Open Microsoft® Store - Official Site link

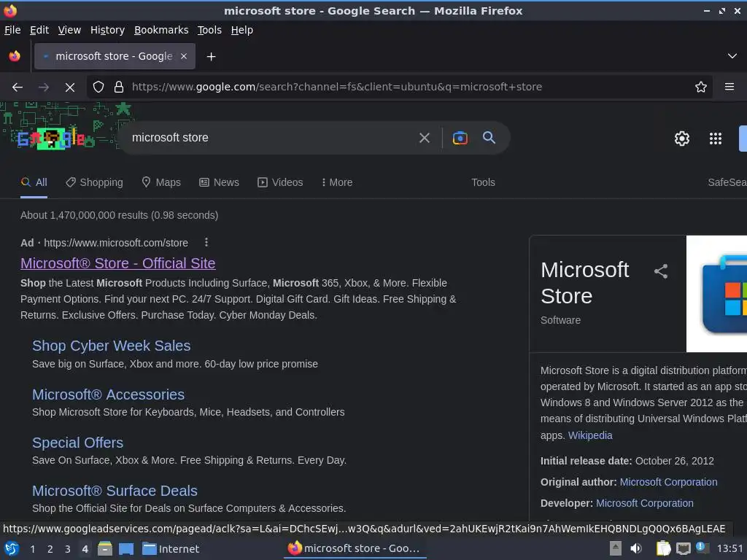point(118,263)
